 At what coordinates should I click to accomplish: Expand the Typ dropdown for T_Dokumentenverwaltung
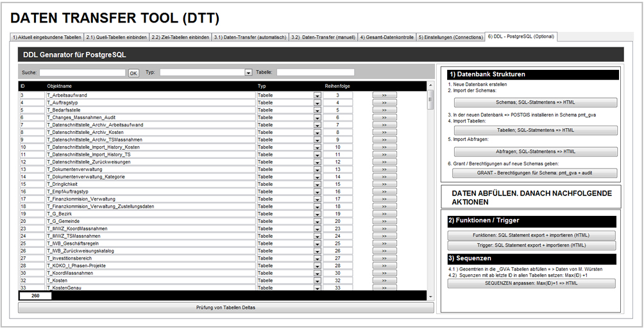pos(317,170)
